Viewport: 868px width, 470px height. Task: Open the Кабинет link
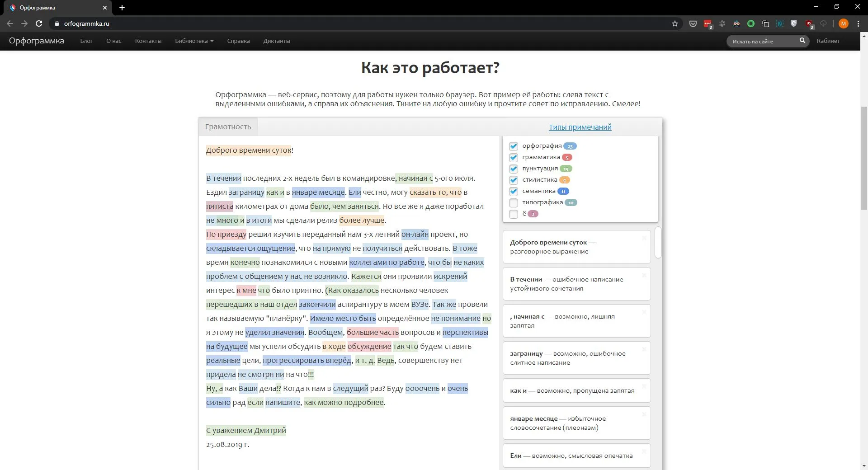pyautogui.click(x=828, y=41)
